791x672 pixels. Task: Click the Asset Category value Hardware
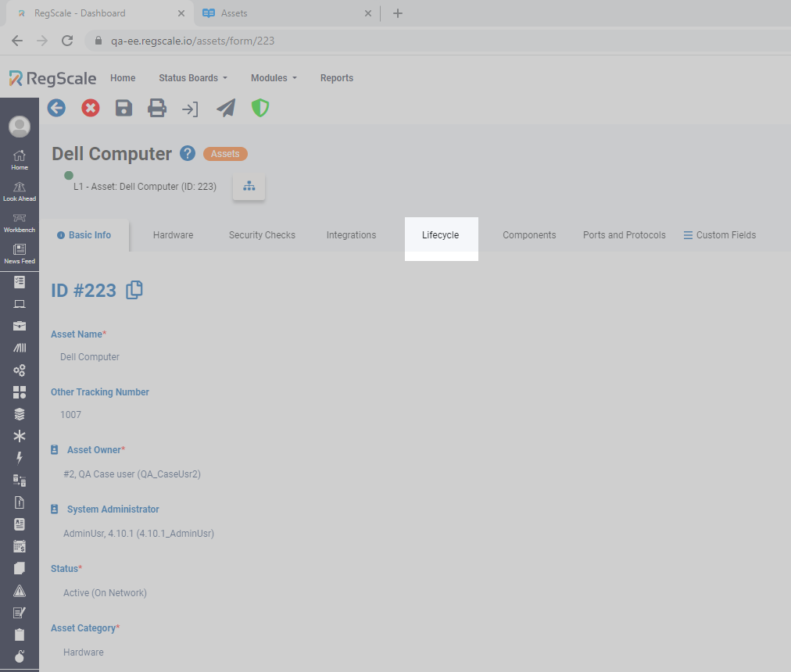click(x=83, y=652)
